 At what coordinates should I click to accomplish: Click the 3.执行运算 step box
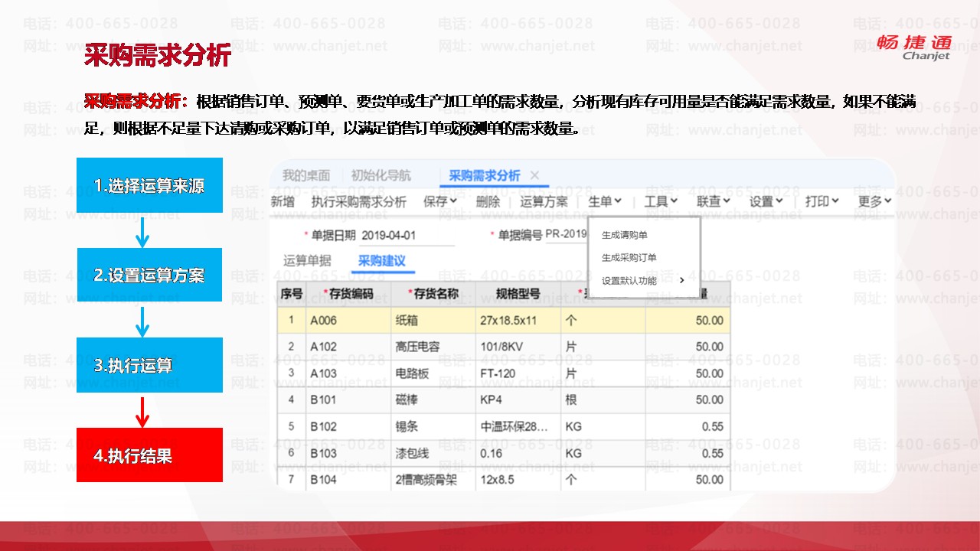[x=149, y=365]
